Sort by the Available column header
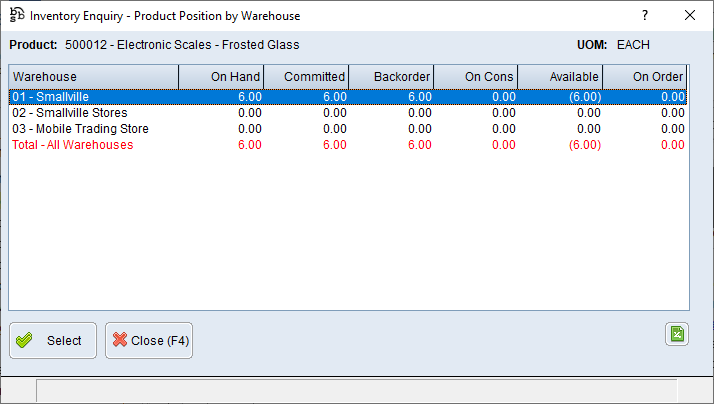 coord(560,77)
